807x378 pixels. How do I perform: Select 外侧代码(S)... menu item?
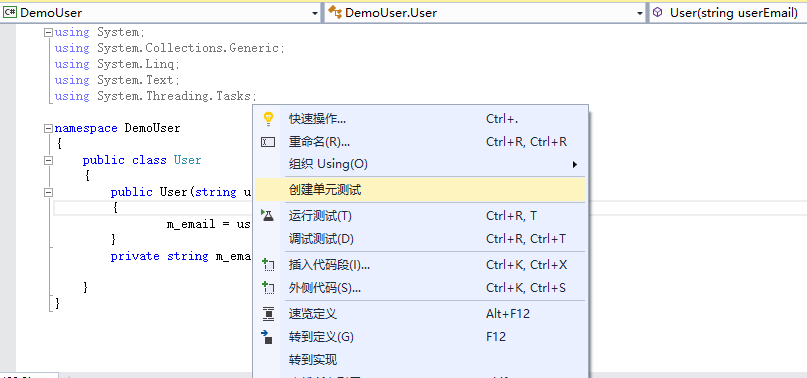[420, 287]
